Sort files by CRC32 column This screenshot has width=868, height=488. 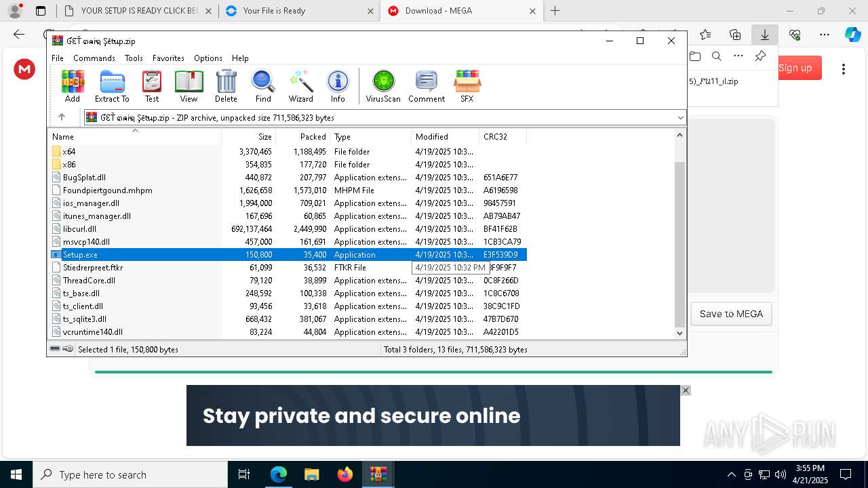pyautogui.click(x=502, y=136)
